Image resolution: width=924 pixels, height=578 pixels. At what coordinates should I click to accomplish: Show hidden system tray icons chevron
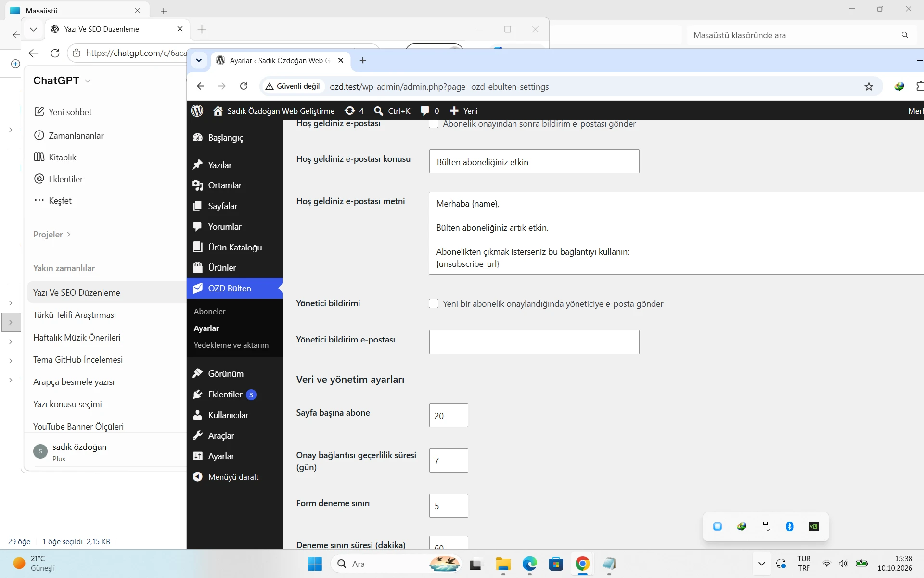tap(761, 564)
